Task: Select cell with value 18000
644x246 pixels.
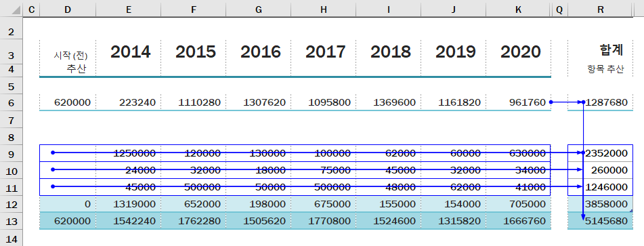Action: (258, 170)
